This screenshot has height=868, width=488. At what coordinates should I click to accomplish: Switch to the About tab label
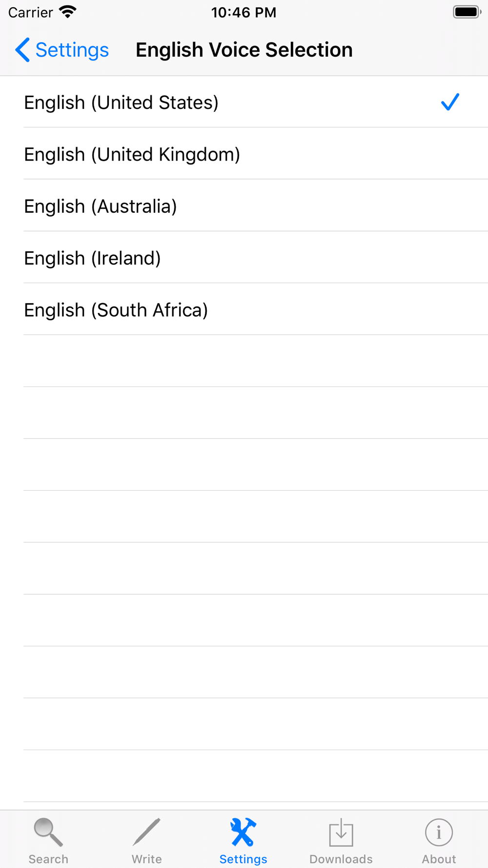pyautogui.click(x=439, y=859)
